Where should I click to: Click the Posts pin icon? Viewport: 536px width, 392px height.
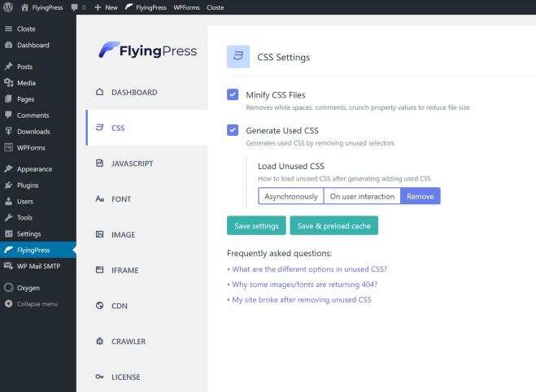(x=9, y=67)
